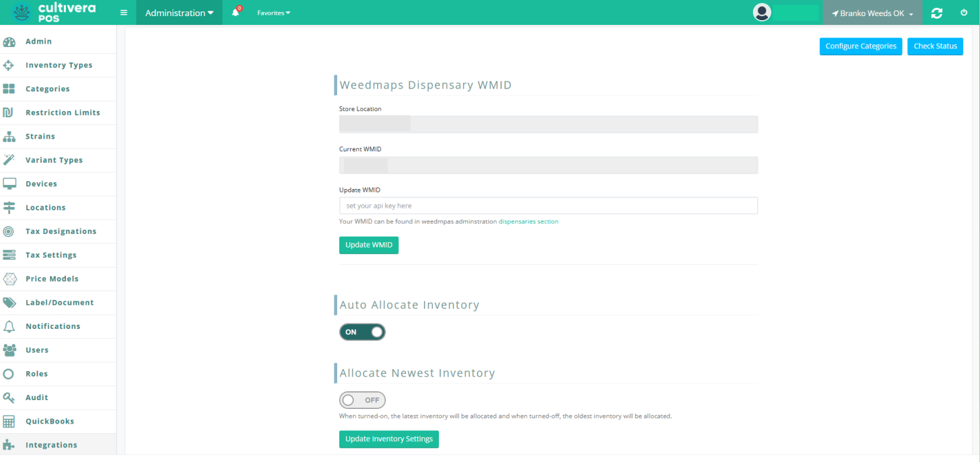Click the Allocate Newest Inventory heading
Viewport: 980px width, 462px height.
tap(417, 373)
